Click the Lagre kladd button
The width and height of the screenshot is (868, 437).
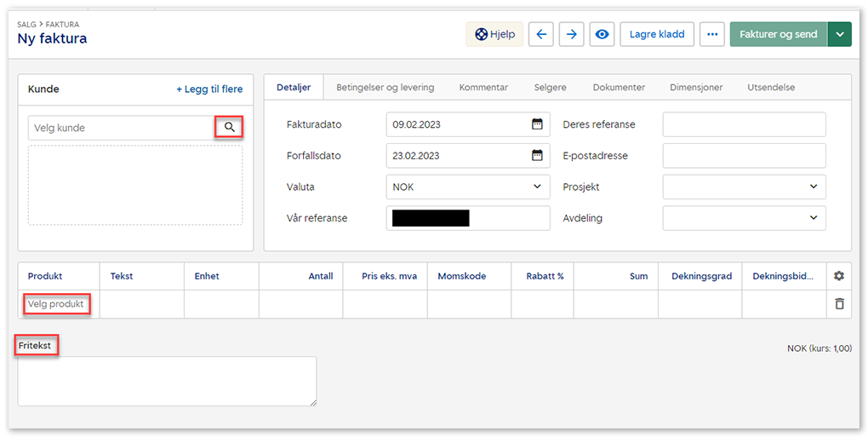[656, 34]
